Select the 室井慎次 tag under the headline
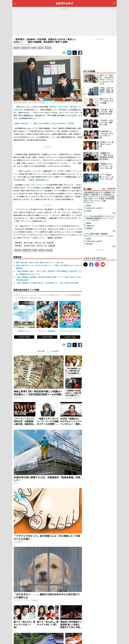The height and width of the screenshot is (644, 129). click(17, 48)
